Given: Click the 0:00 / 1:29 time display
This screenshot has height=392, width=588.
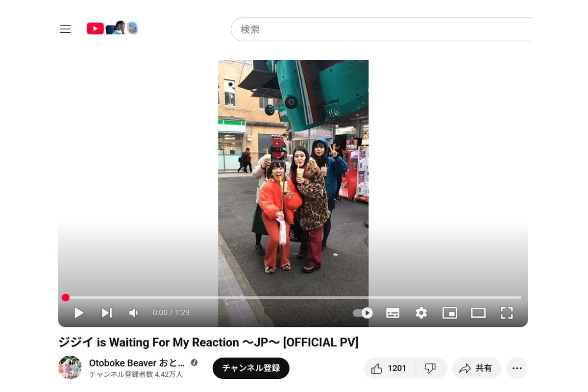Looking at the screenshot, I should click(171, 313).
